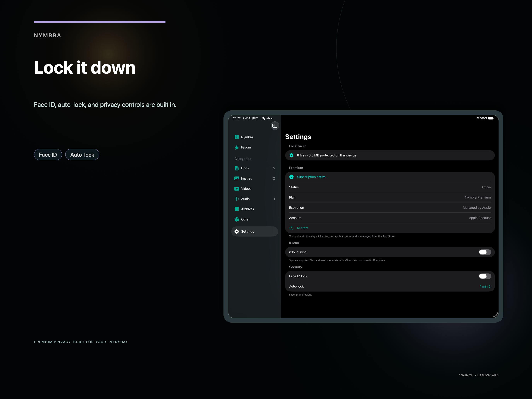This screenshot has height=399, width=532.
Task: Turn on the Face ID lock switch
Action: pos(485,276)
